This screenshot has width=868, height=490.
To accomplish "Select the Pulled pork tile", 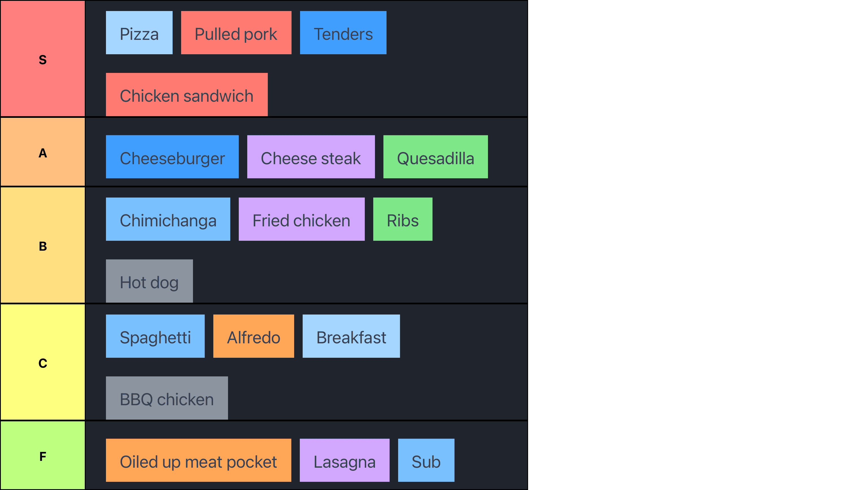I will tap(236, 33).
